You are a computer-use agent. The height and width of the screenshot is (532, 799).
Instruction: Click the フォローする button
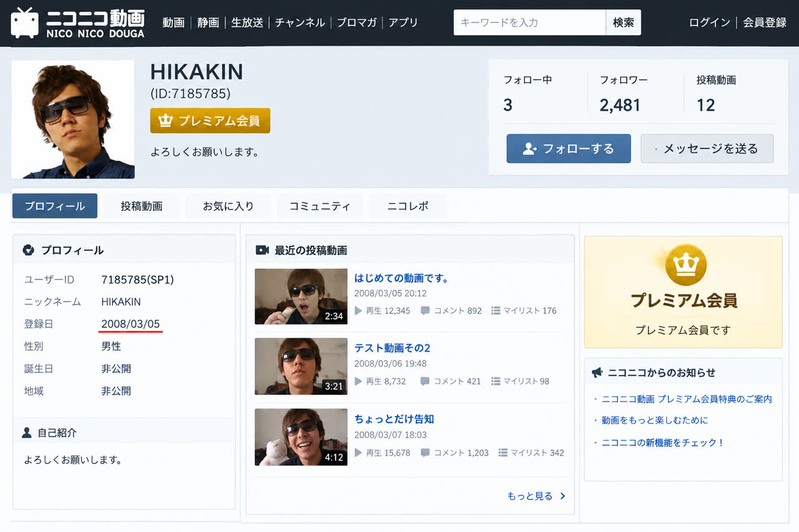tap(569, 148)
